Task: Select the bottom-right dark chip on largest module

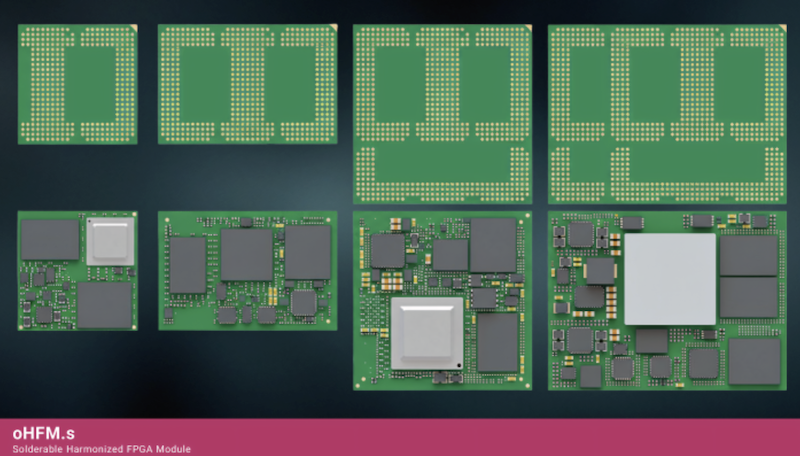Action: coord(753,361)
